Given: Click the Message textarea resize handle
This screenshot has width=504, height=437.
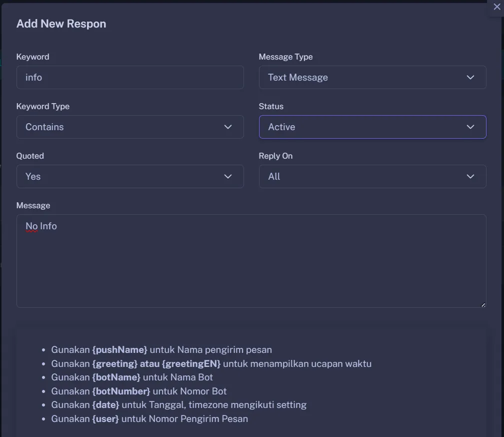Looking at the screenshot, I should click(483, 304).
